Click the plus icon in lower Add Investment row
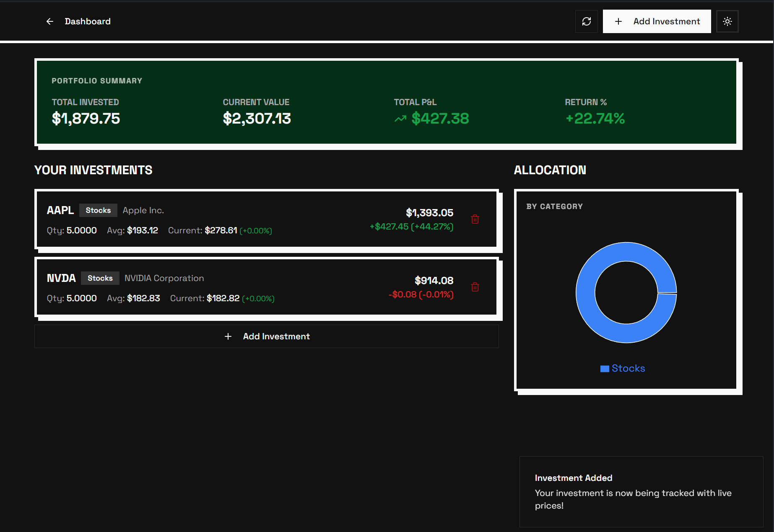The image size is (774, 532). point(229,336)
